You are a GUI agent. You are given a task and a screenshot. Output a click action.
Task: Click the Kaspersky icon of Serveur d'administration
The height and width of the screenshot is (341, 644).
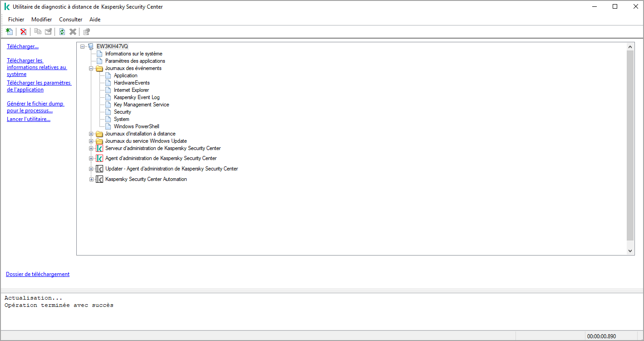point(99,148)
